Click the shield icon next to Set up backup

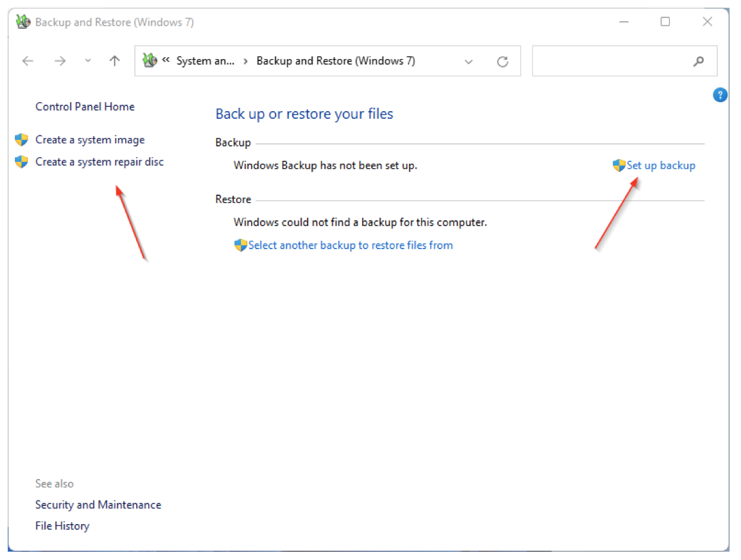(x=619, y=166)
